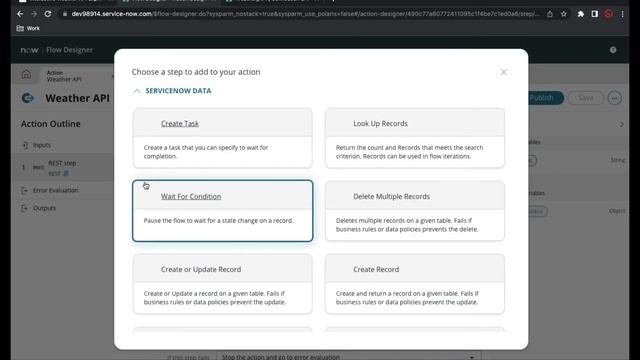Go forward in the browser
This screenshot has height=360, width=640.
(x=34, y=14)
